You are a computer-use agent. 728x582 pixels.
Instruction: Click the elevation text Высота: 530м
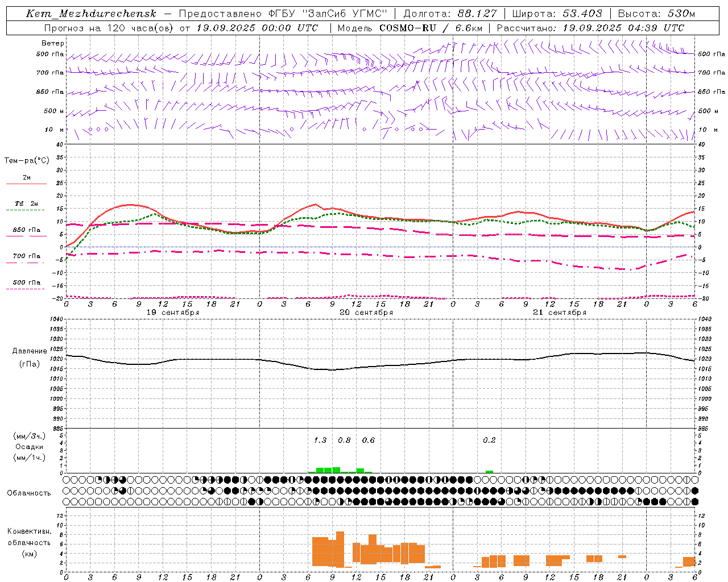point(656,14)
